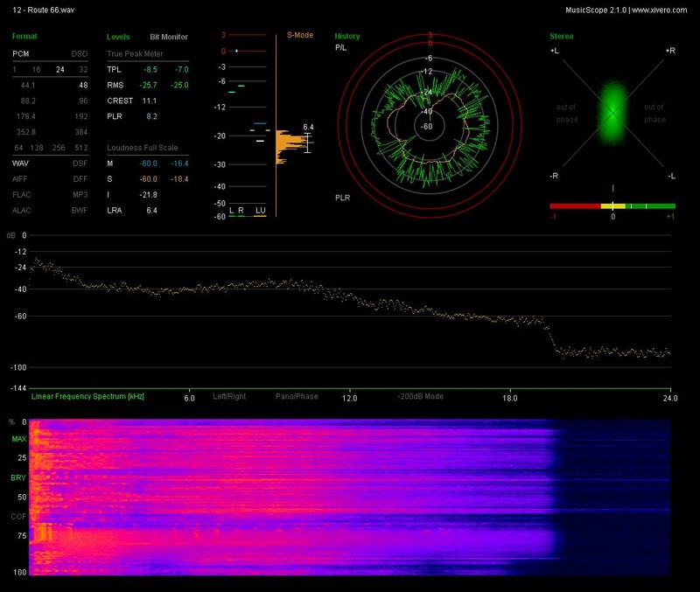Click the RMS left value -25.7

[149, 85]
